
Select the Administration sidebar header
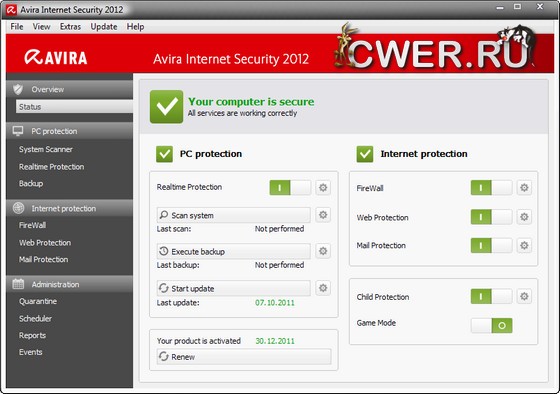70,284
